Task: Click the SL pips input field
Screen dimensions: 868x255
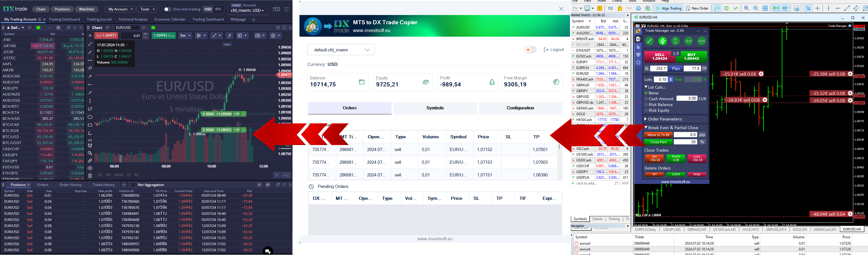Action: coord(659,69)
